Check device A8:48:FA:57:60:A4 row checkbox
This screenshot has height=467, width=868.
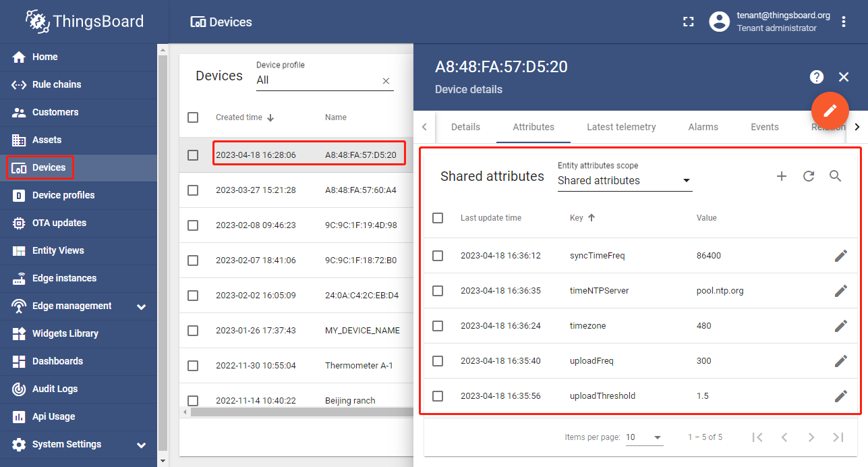(193, 190)
